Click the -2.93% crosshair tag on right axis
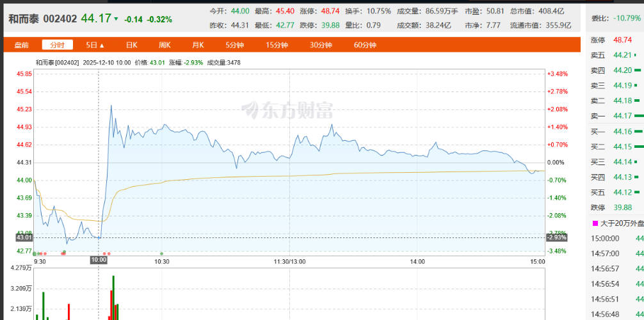 pos(556,237)
